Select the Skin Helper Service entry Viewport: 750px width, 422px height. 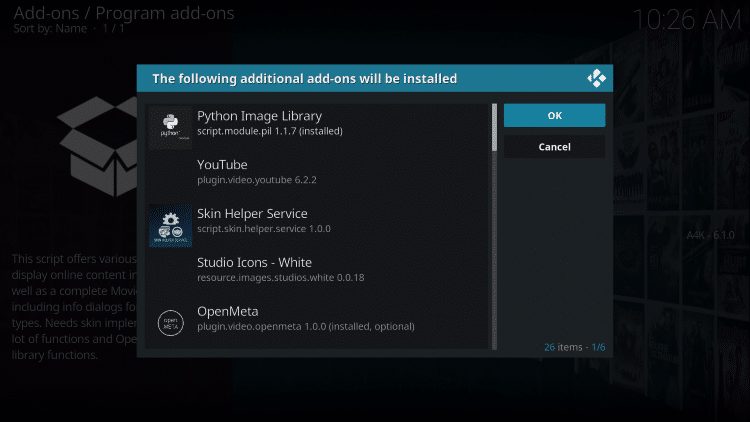[318, 225]
